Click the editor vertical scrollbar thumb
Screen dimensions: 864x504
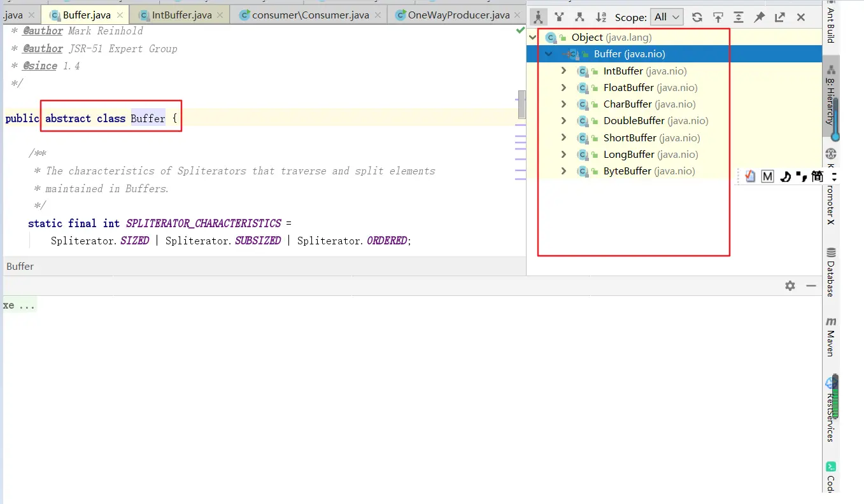click(x=522, y=104)
